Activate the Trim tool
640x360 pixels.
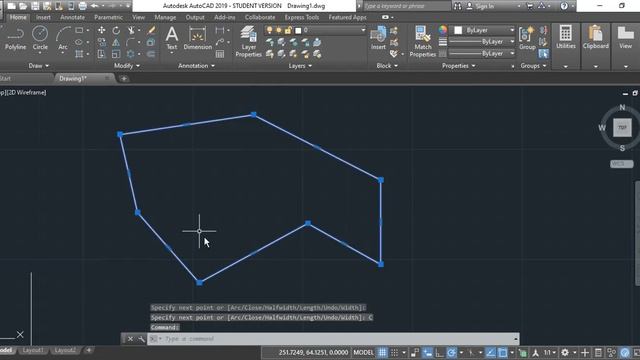[x=131, y=31]
